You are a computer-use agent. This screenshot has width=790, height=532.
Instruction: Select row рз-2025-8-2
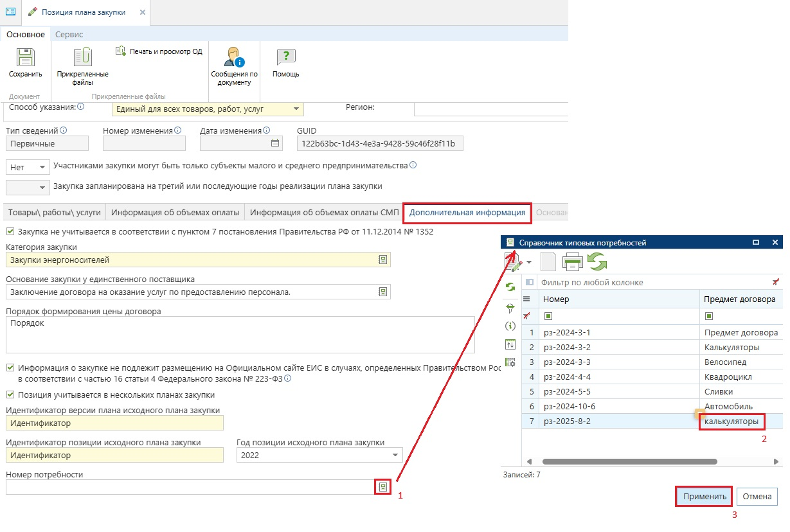pyautogui.click(x=652, y=421)
